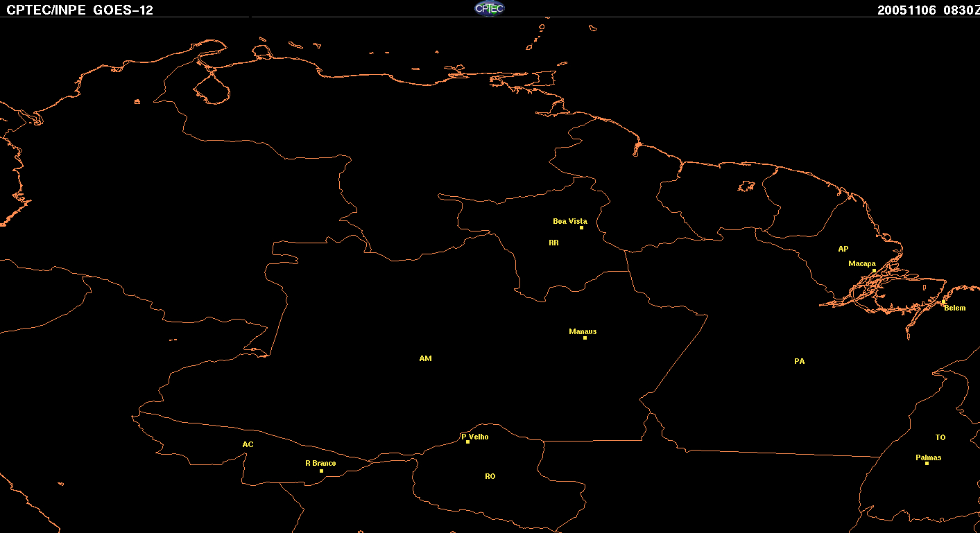Click the Palmas city label
Viewport: 980px width, 533px height.
click(929, 457)
